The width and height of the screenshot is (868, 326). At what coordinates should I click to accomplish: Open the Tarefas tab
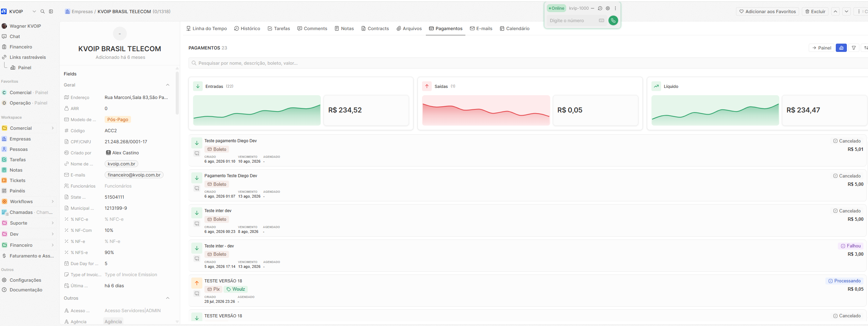[279, 28]
